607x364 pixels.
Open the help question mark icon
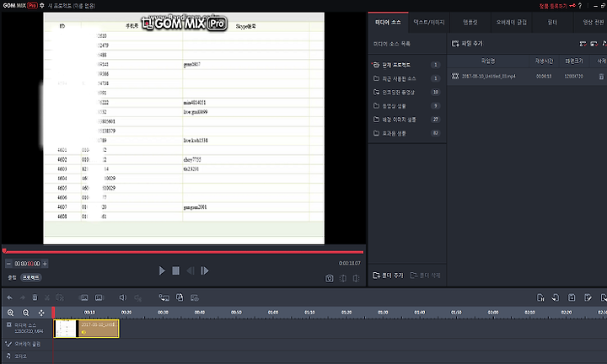(579, 6)
